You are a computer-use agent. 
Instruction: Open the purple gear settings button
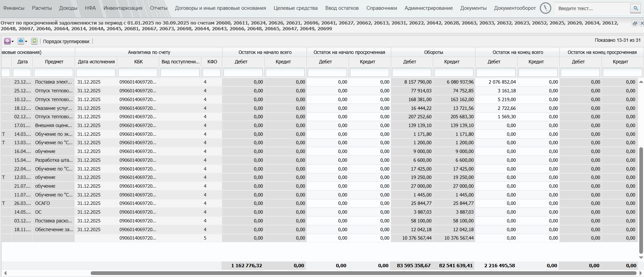pos(7,41)
